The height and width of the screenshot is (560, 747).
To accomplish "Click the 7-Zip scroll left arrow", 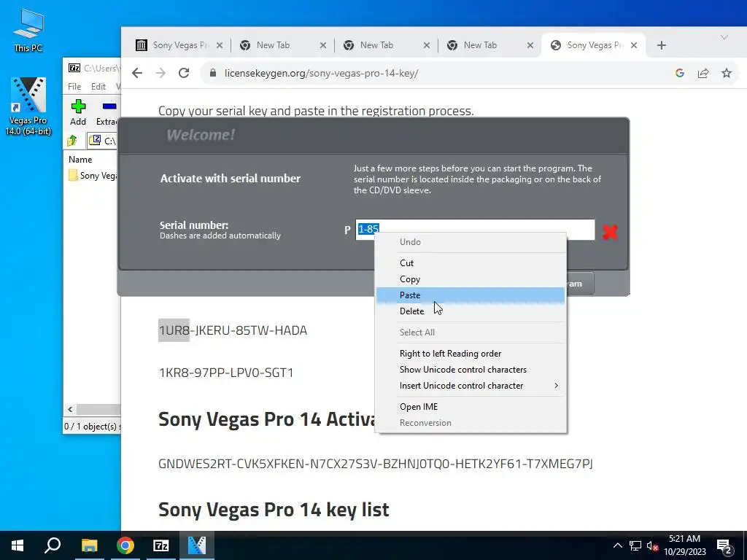I will point(70,409).
